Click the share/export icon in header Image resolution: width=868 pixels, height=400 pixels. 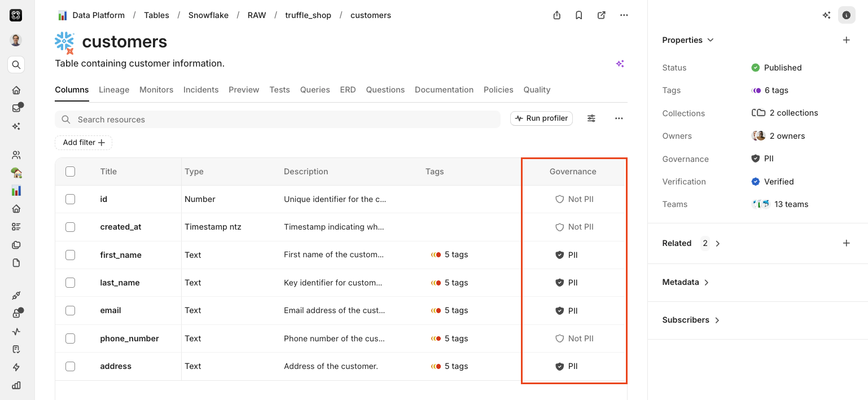coord(557,15)
